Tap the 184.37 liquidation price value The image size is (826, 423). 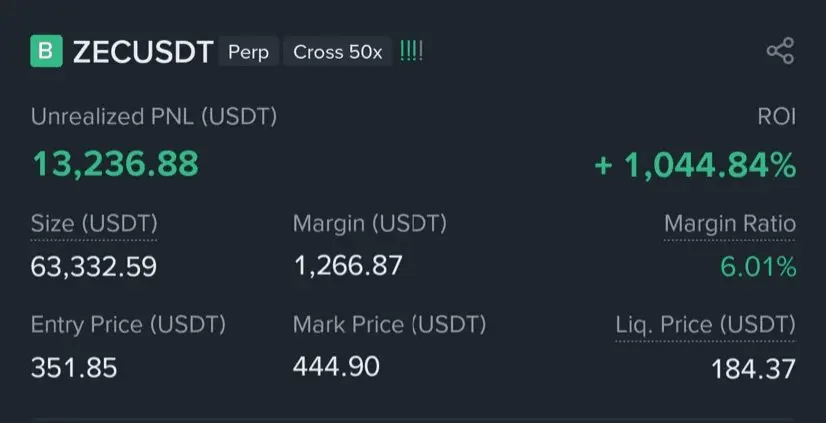pos(753,369)
